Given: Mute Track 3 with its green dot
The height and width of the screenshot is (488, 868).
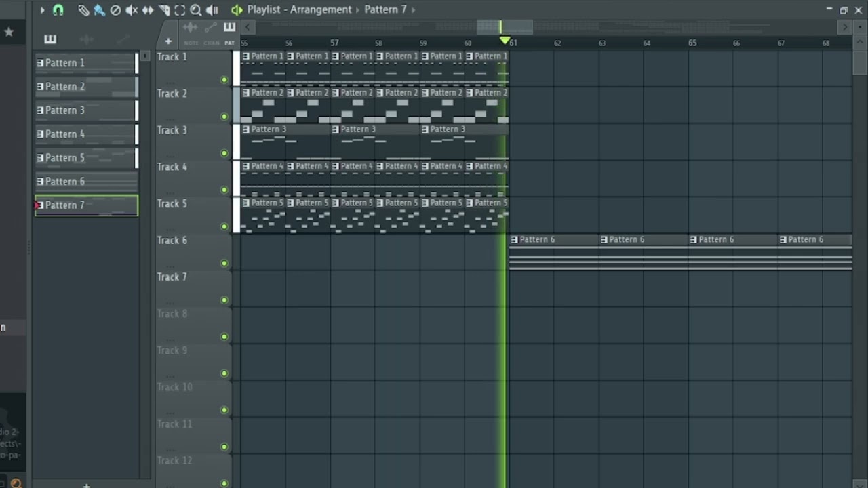Looking at the screenshot, I should 224,153.
